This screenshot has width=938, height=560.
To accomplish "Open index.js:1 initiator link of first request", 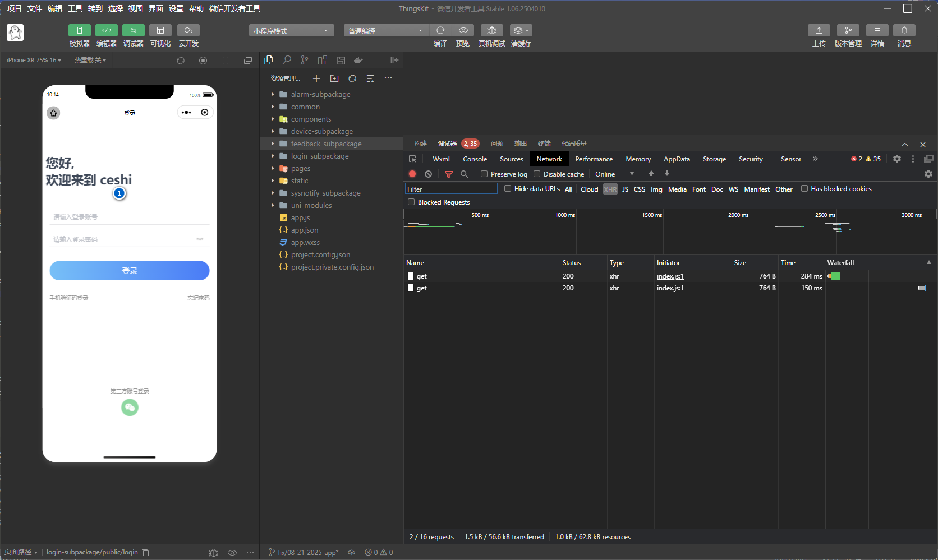I will 670,276.
